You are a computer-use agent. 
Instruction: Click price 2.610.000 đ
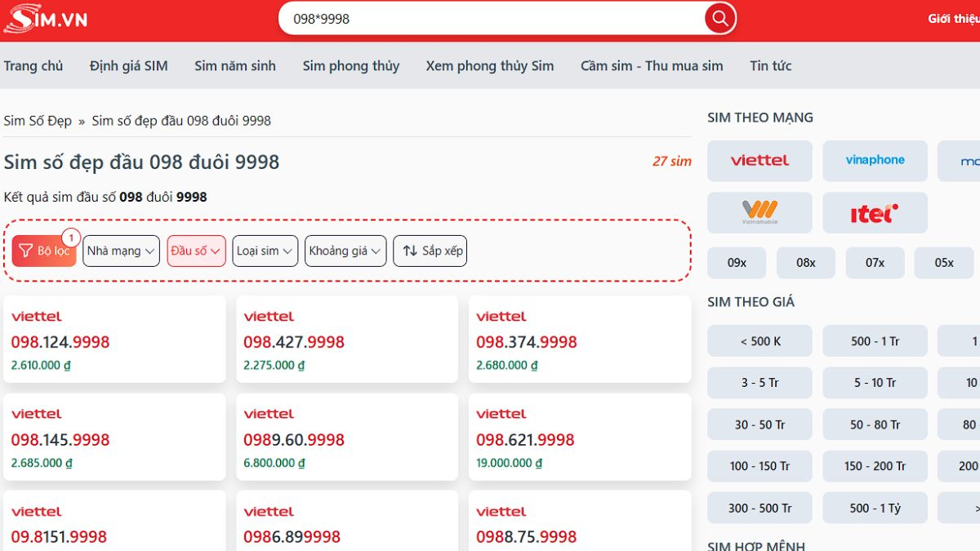click(x=41, y=365)
